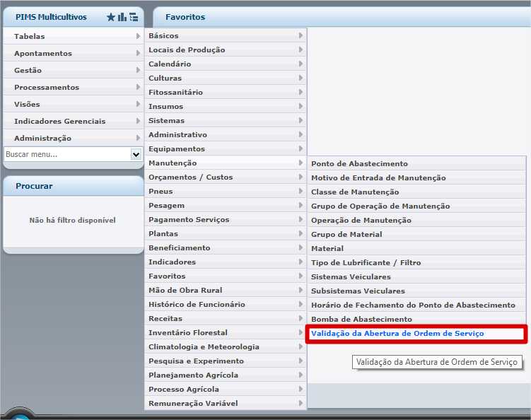Open the Plantas submenu
Image resolution: width=531 pixels, height=420 pixels.
226,234
